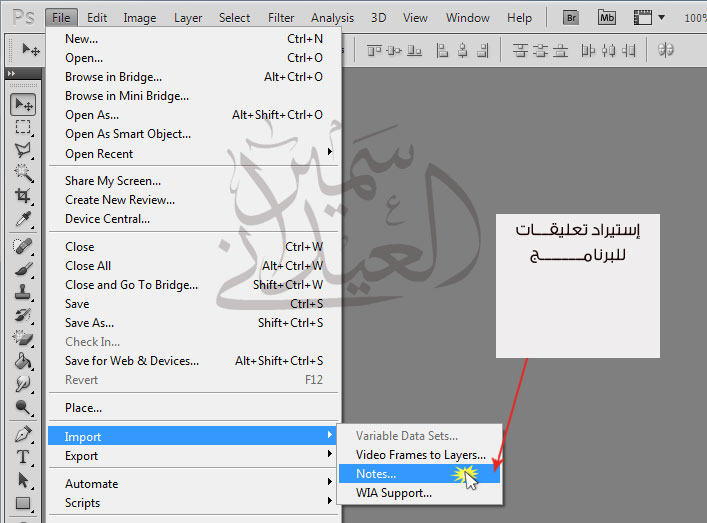Choose Save for Web & Devices...

[193, 361]
